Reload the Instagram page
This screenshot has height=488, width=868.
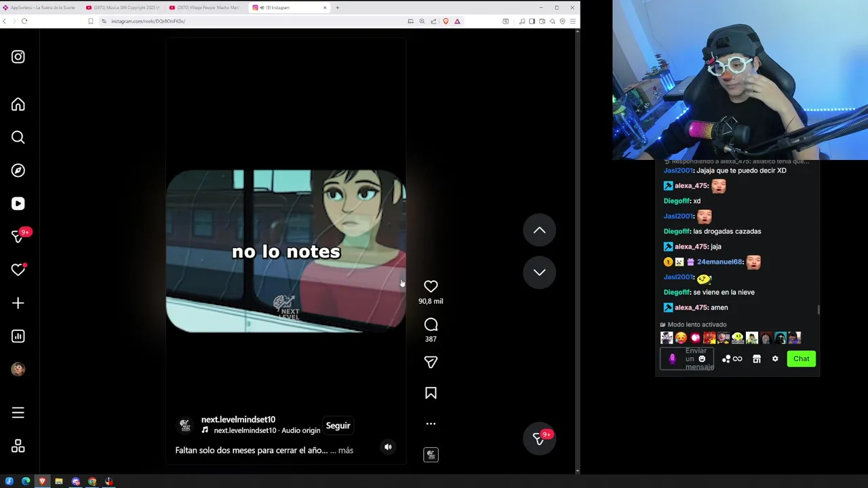click(x=24, y=21)
